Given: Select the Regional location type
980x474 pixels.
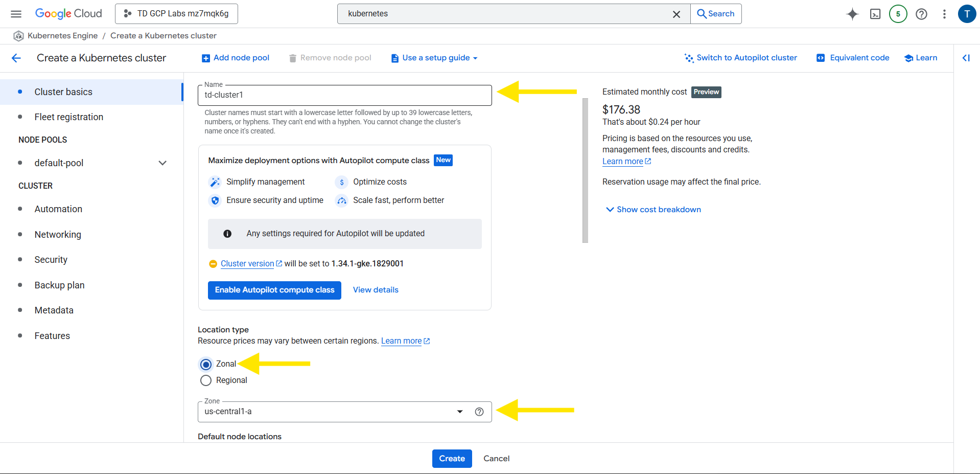Looking at the screenshot, I should 206,380.
